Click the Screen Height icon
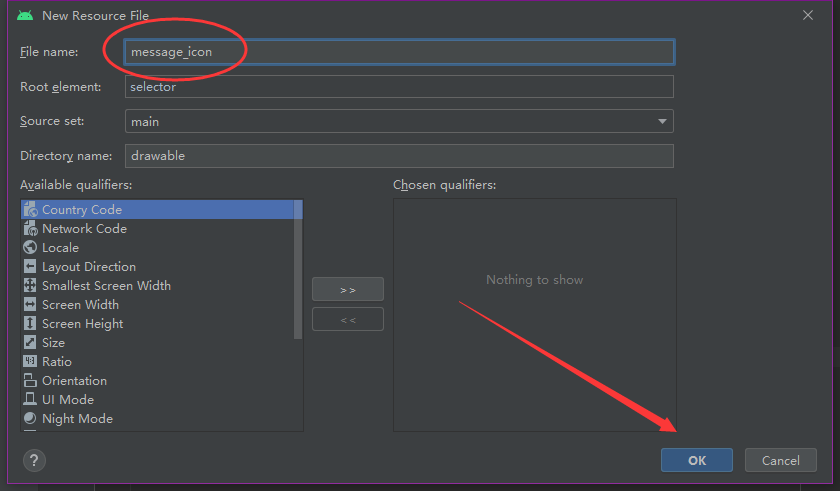The width and height of the screenshot is (840, 491). point(30,323)
